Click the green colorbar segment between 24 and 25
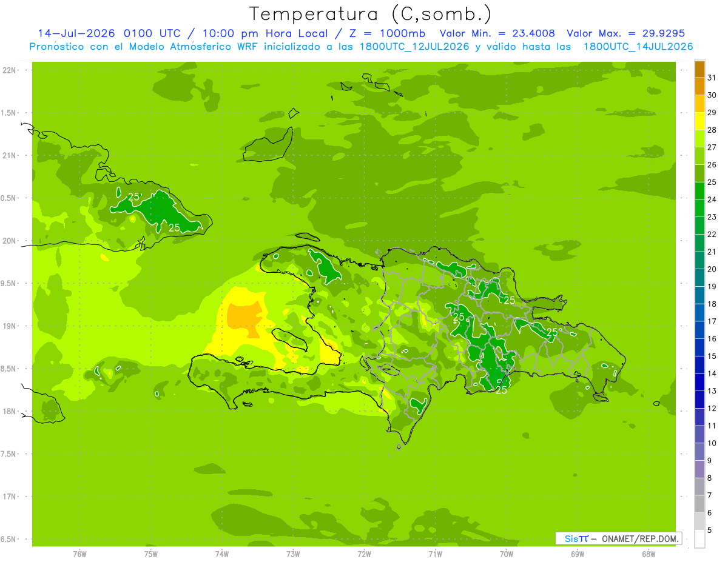 [x=699, y=191]
